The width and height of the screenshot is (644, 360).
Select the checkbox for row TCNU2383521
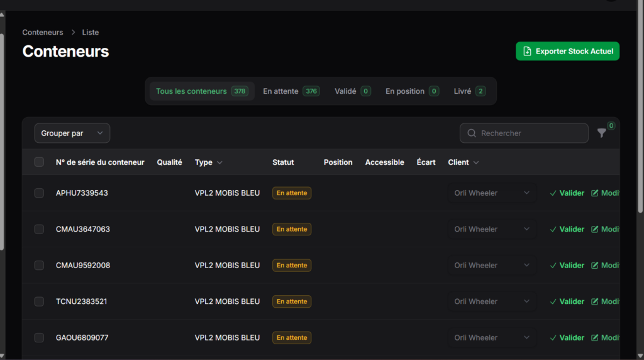(39, 301)
